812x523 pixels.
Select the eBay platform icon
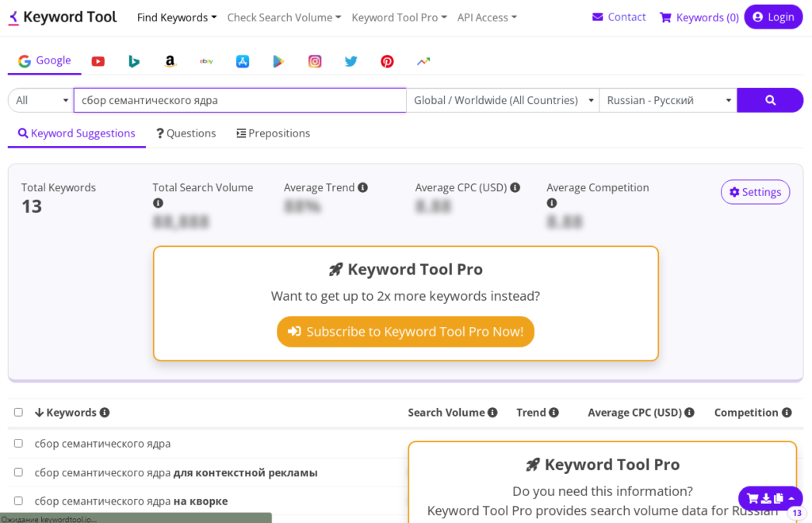206,61
